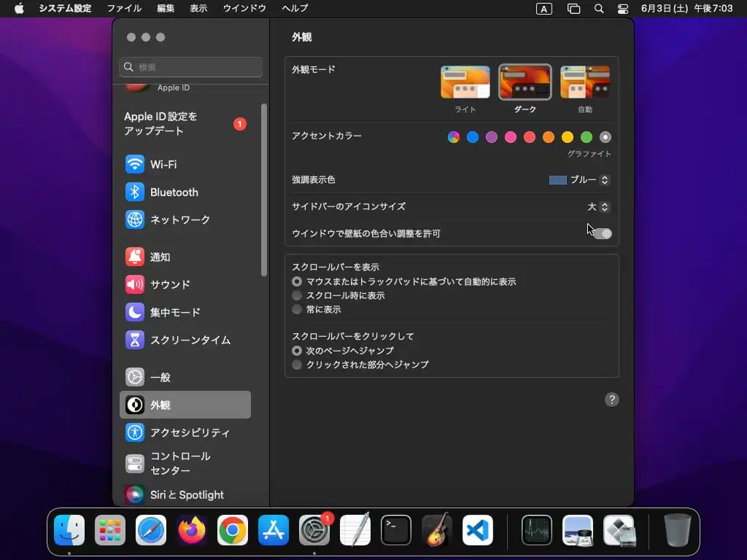Select ダーク appearance thumbnail
This screenshot has width=747, height=560.
pos(525,82)
